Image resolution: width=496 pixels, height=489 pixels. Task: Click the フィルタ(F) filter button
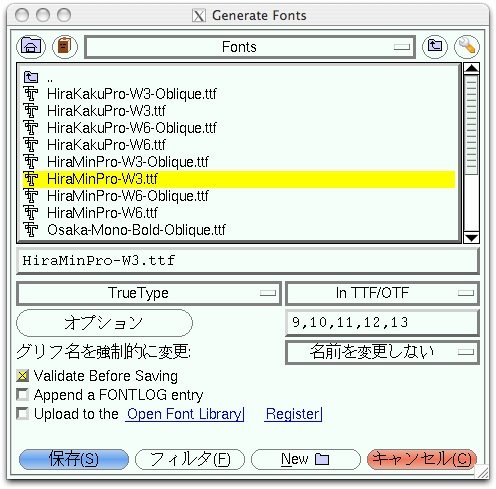[190, 459]
